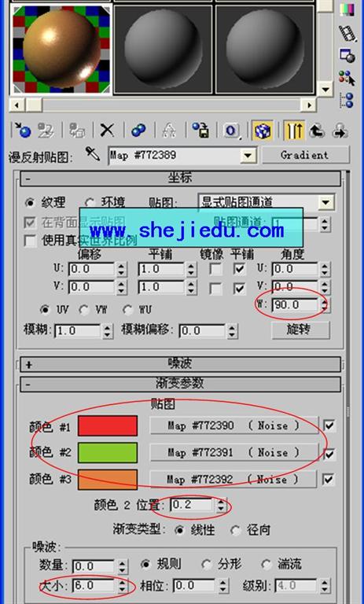Expand the 噪波 rollout
Viewport: 364px width, 604px height.
pyautogui.click(x=180, y=363)
